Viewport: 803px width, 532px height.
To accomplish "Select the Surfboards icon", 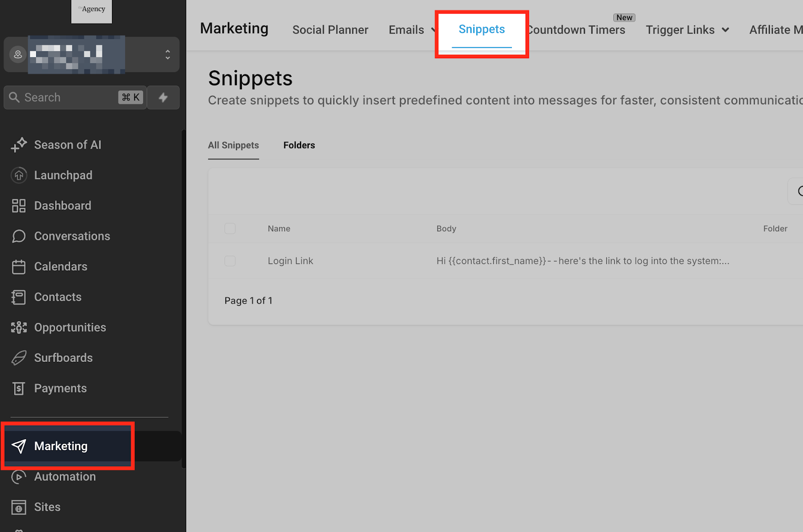I will point(19,357).
